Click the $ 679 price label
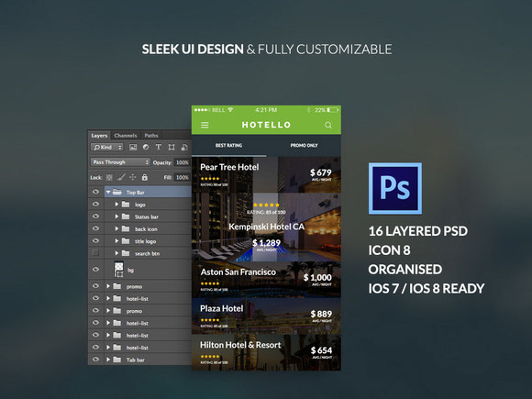Image resolution: width=532 pixels, height=399 pixels. [321, 172]
